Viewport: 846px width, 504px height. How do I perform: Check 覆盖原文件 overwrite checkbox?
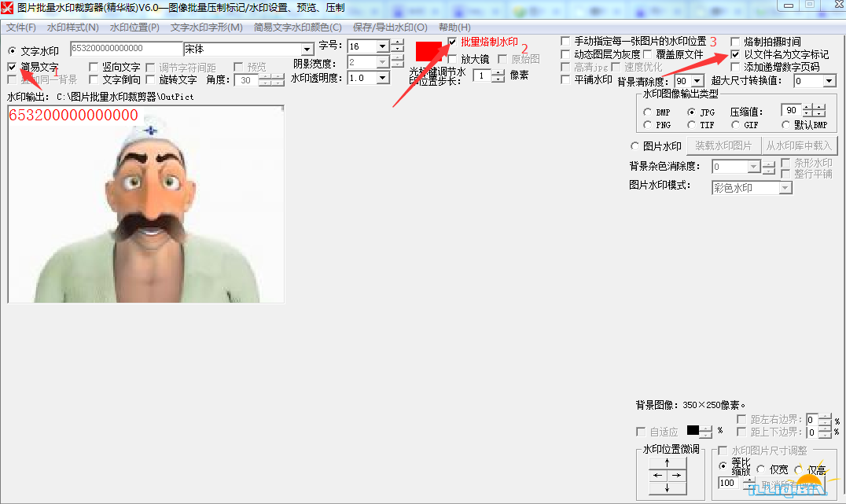pos(647,54)
